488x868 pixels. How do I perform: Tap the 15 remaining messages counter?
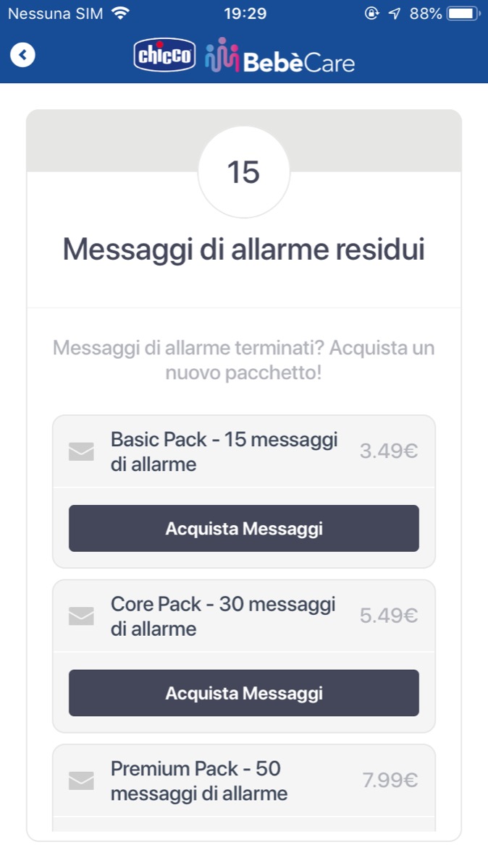[243, 172]
